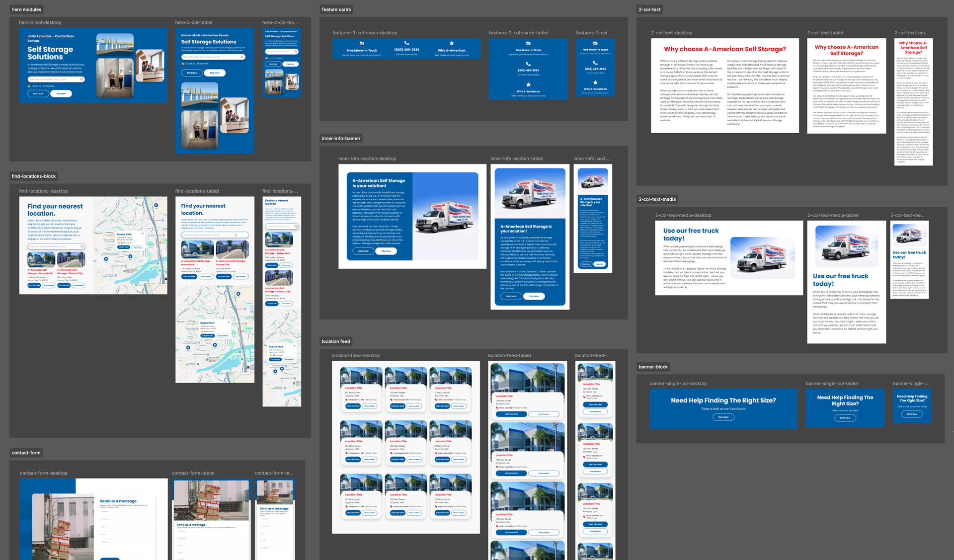Click Pay Here in inner-info-section-desktop

(387, 251)
